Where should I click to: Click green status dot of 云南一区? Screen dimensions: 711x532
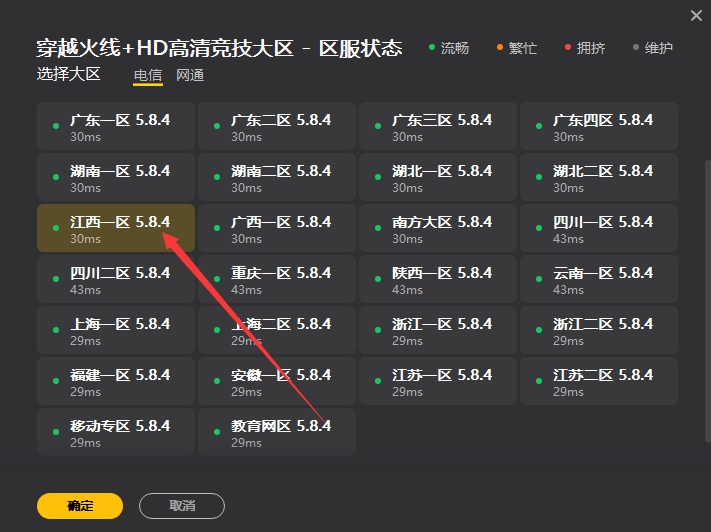tap(539, 279)
